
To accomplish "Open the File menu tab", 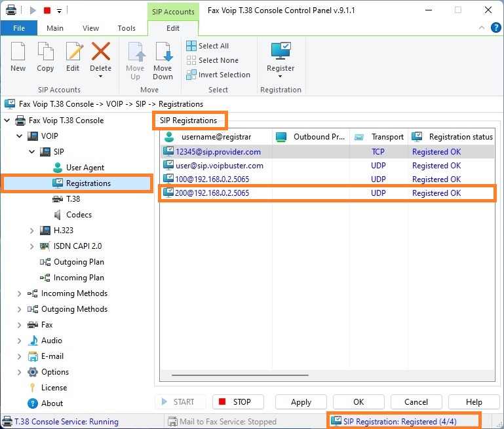I will click(19, 28).
